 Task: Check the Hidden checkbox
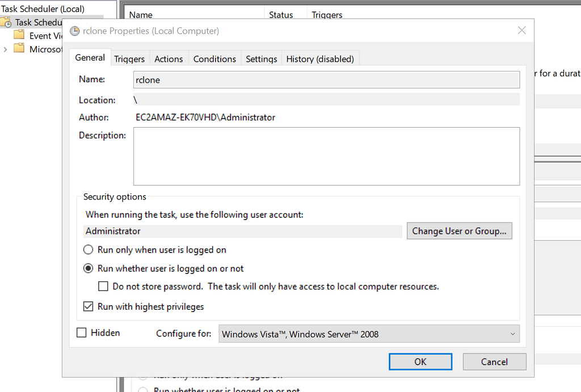click(81, 333)
